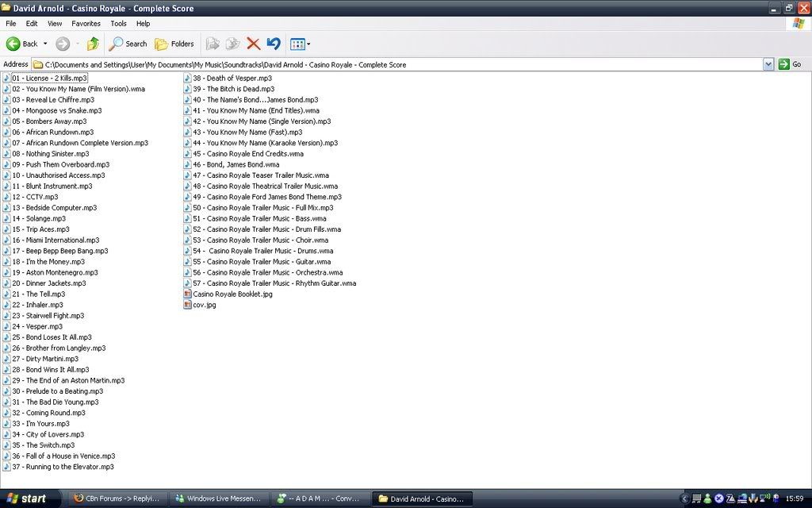
Task: Click the music icon of 04 - Mongoose vs Snake.mp3
Action: [6, 110]
